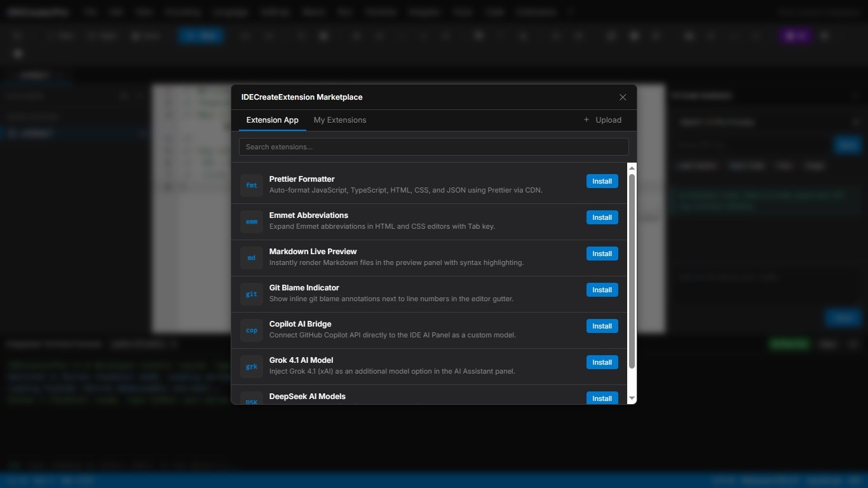Click the DeepSeek AI Models title
Image resolution: width=868 pixels, height=488 pixels.
tap(308, 396)
